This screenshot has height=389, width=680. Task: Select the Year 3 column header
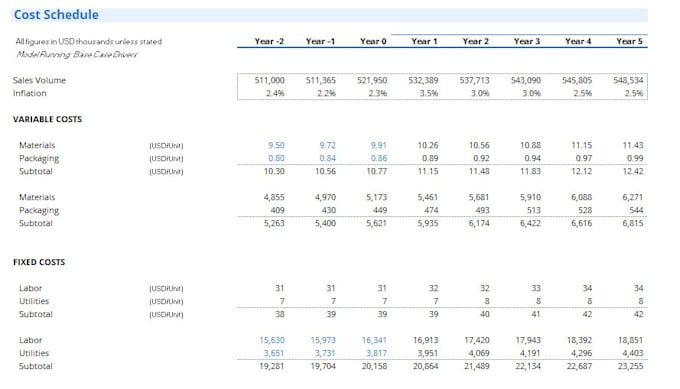pyautogui.click(x=527, y=41)
